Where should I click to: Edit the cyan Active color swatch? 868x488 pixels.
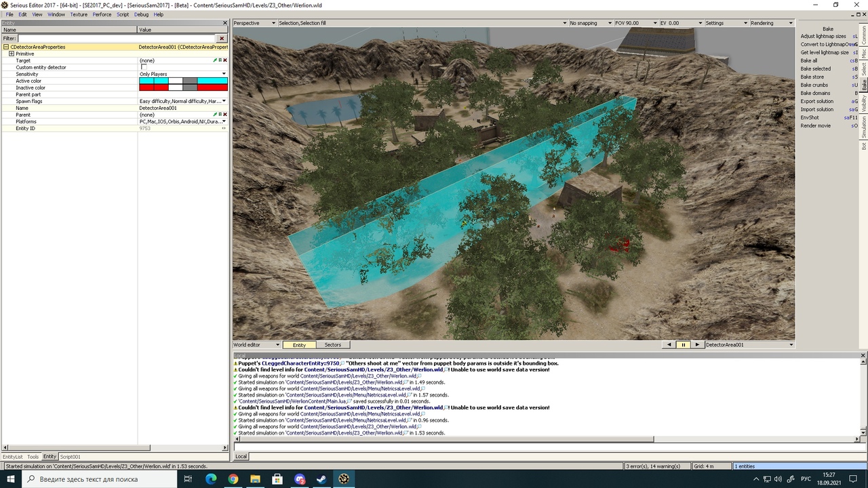pyautogui.click(x=183, y=81)
